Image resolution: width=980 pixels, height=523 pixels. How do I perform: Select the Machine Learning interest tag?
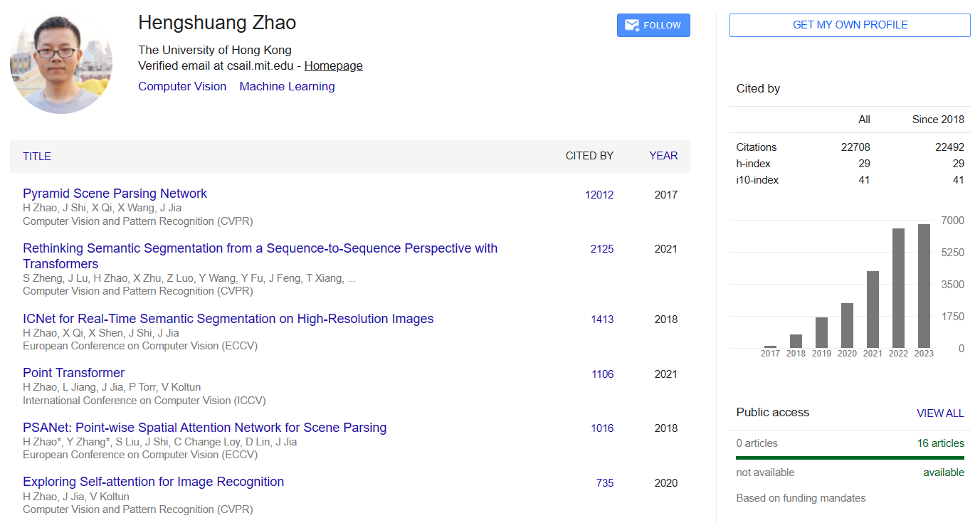287,87
